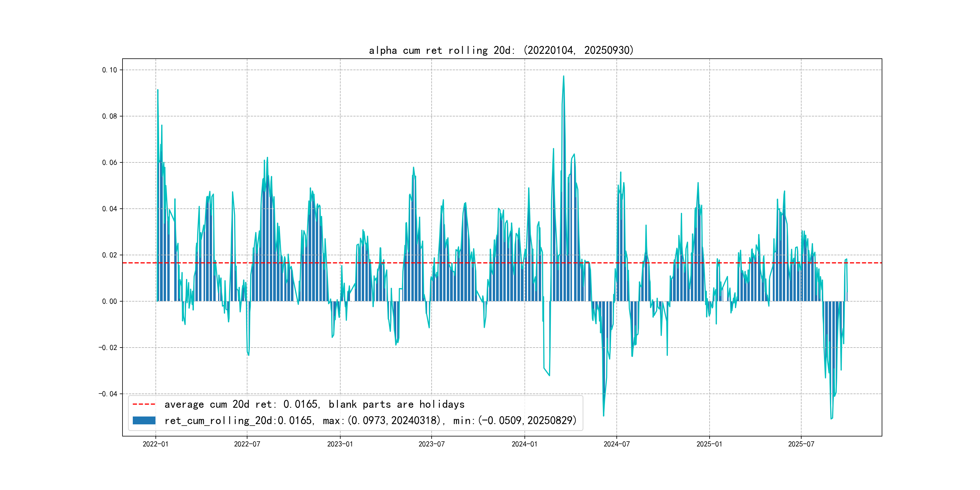Screen dimensions: 980x490
Task: Click the 2024-07 x-axis tick label
Action: (616, 444)
